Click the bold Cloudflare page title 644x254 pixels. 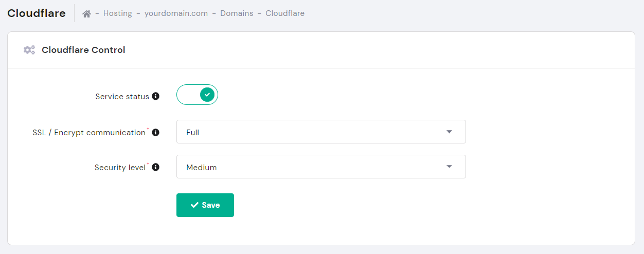pyautogui.click(x=37, y=13)
